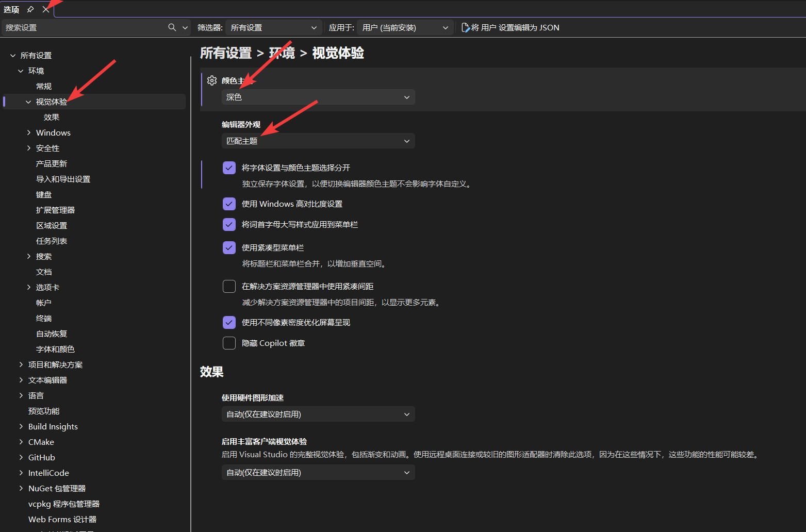Select 终端 in the settings tree
806x532 pixels.
(44, 318)
